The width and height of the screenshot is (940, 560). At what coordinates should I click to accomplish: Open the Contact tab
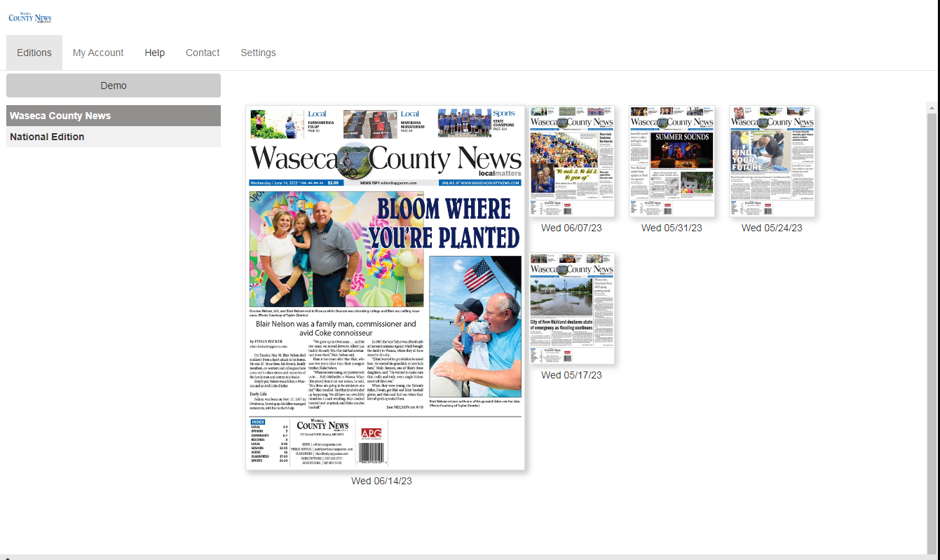coord(203,53)
